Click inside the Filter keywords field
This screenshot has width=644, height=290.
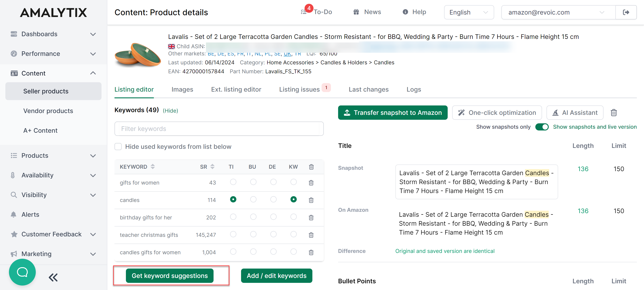click(219, 129)
